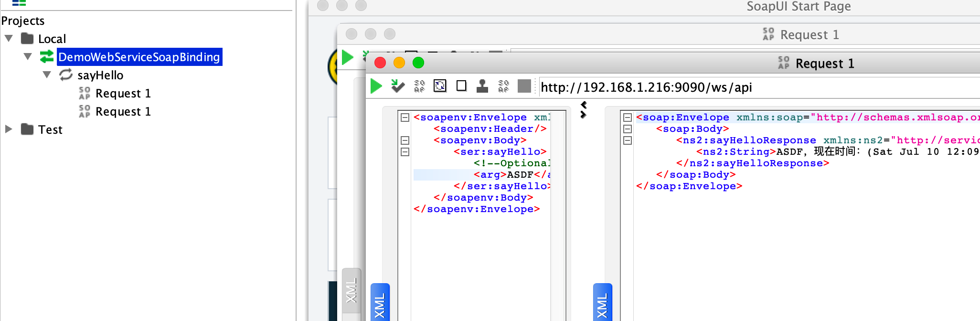Select the second Request 1 under sayHello
The width and height of the screenshot is (980, 321).
coord(123,111)
